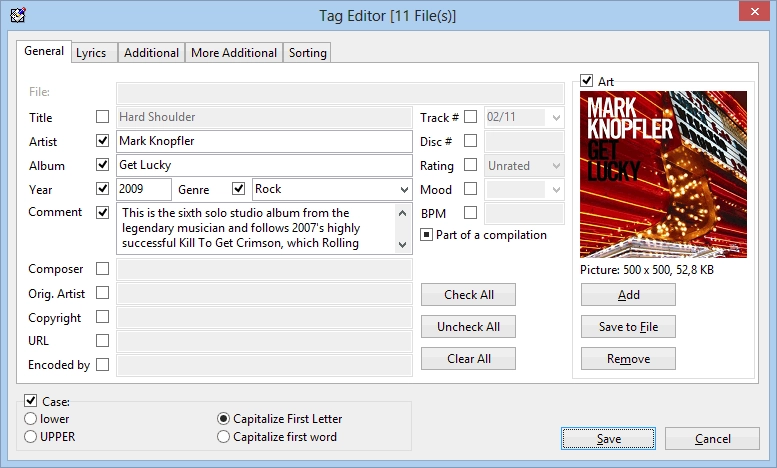Enable the Mood checkbox
Image resolution: width=777 pixels, height=468 pixels.
click(x=471, y=189)
